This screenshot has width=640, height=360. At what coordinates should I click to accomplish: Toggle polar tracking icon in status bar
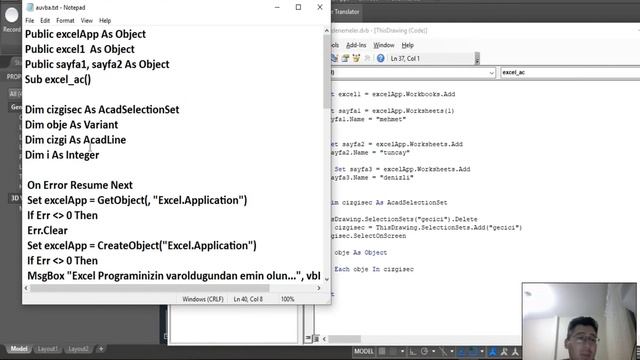pos(424,351)
